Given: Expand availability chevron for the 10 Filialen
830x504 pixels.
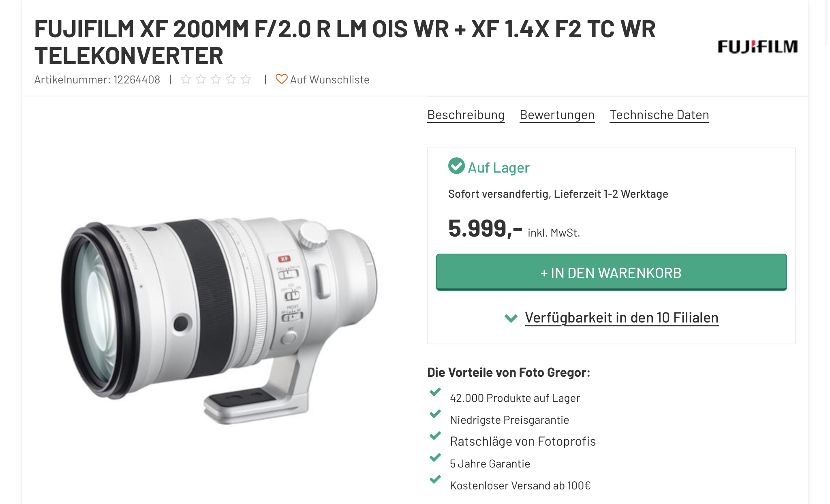Looking at the screenshot, I should coord(511,318).
